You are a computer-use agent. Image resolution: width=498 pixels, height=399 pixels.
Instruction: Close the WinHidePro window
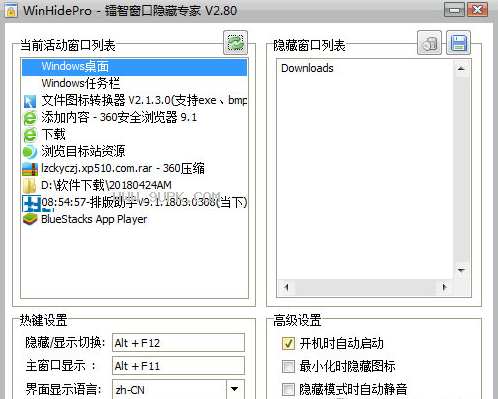point(477,10)
